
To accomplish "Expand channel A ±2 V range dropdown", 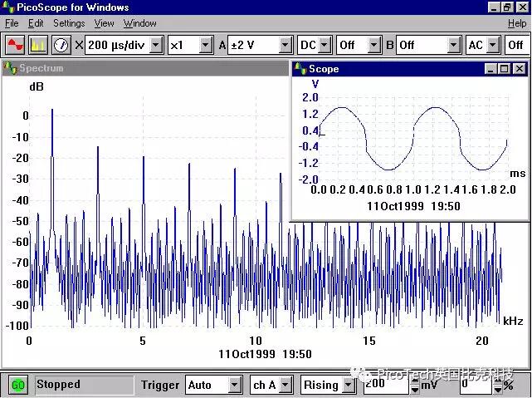I will (x=286, y=45).
